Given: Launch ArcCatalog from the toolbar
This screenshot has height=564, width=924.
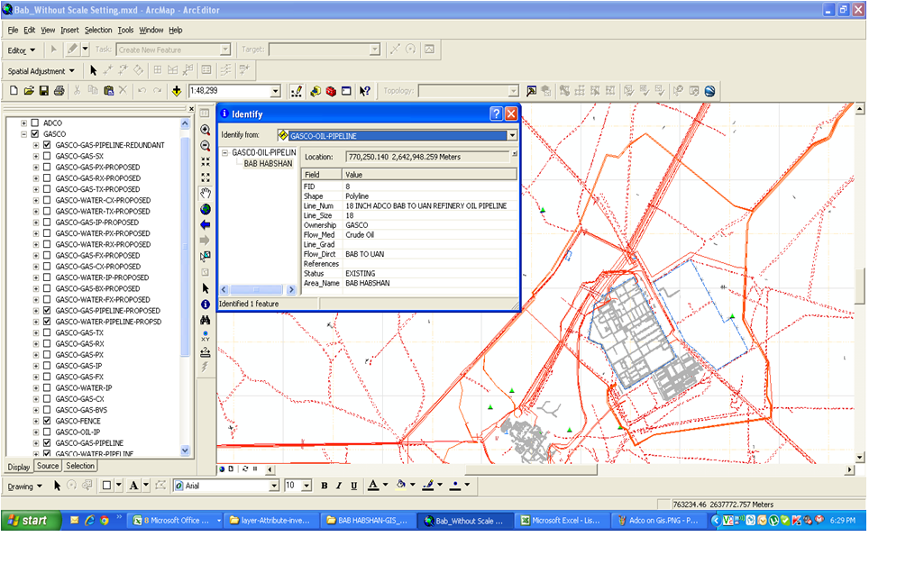Looking at the screenshot, I should tap(316, 91).
